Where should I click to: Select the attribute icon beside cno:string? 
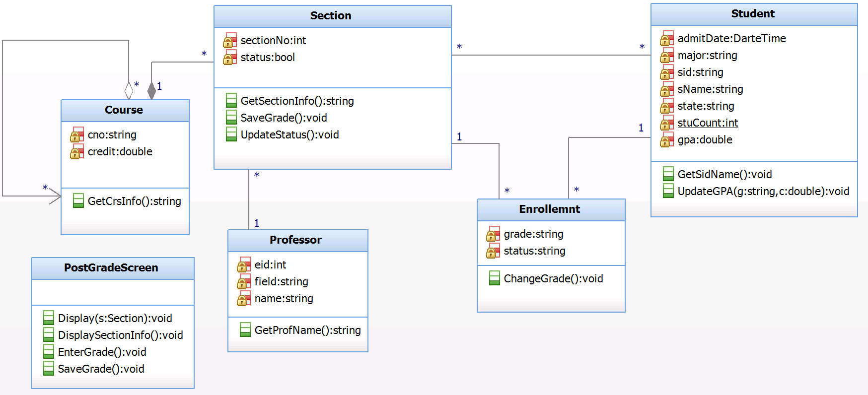(x=77, y=135)
